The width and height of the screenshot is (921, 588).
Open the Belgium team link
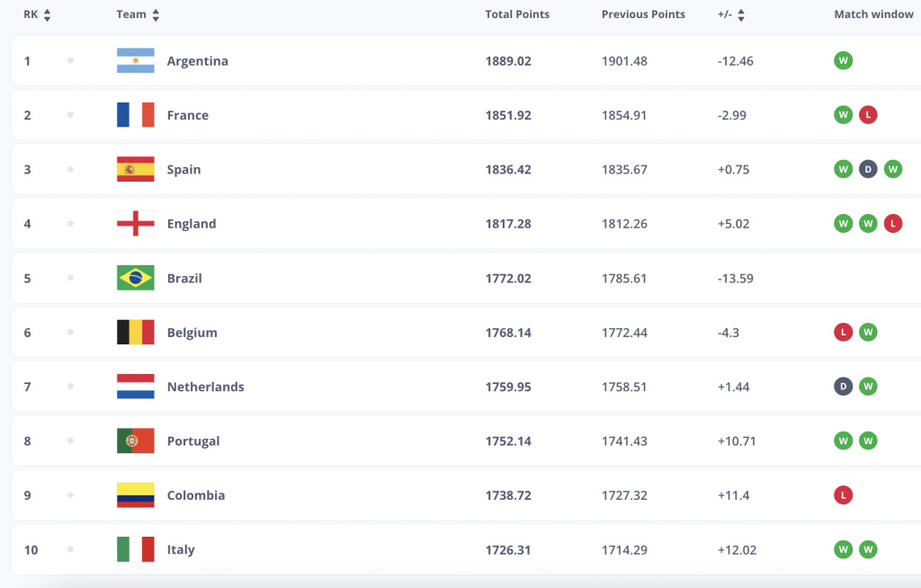[192, 333]
